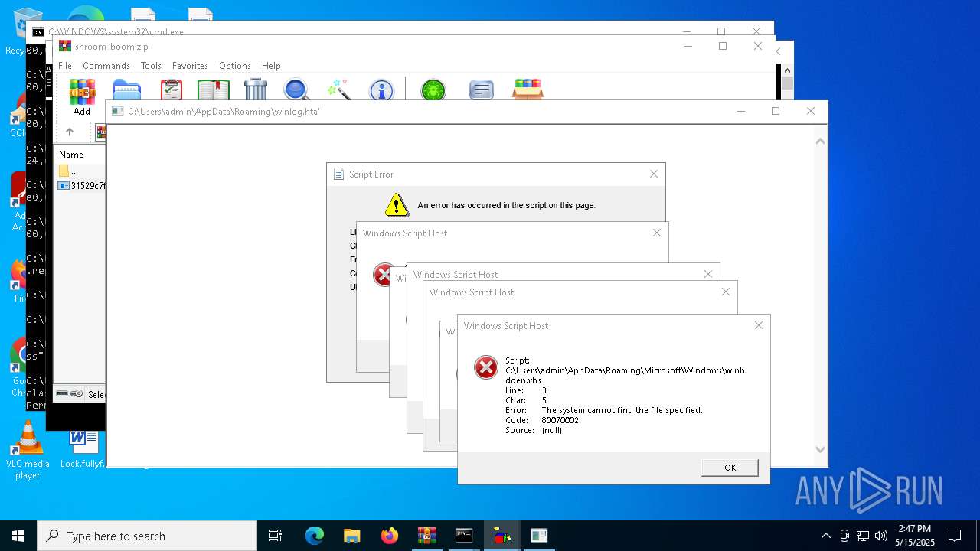
Task: Close the front Windows Script Host error dialog
Action: click(759, 325)
